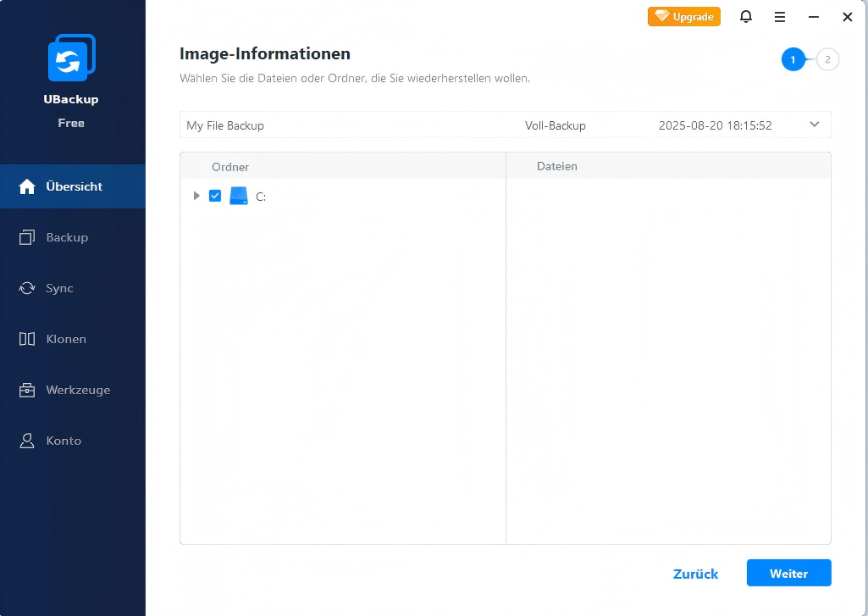Viewport: 868px width, 616px height.
Task: Open the notification bell
Action: click(x=746, y=17)
